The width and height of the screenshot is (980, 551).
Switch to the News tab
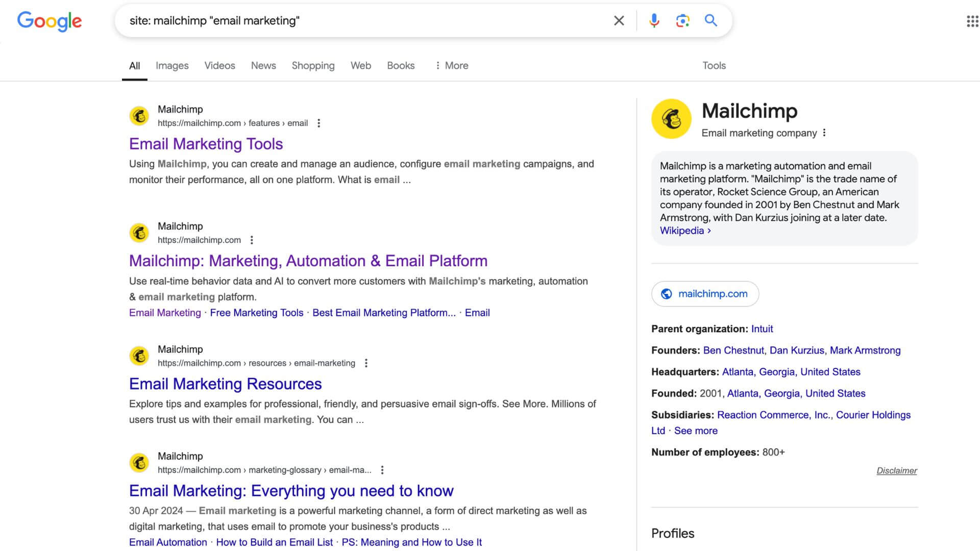coord(263,66)
